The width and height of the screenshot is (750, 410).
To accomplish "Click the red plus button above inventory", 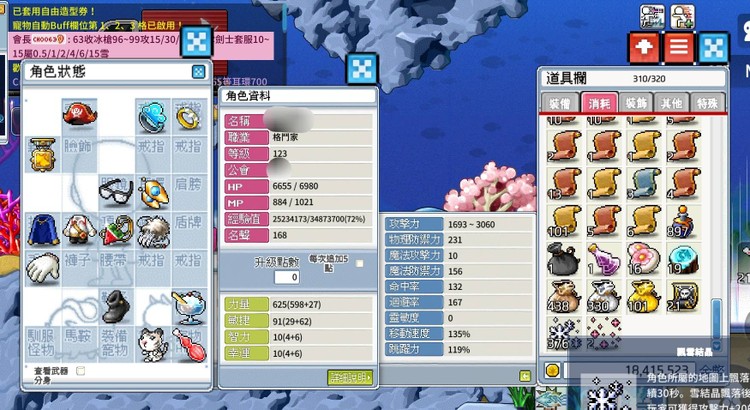I will pos(644,47).
